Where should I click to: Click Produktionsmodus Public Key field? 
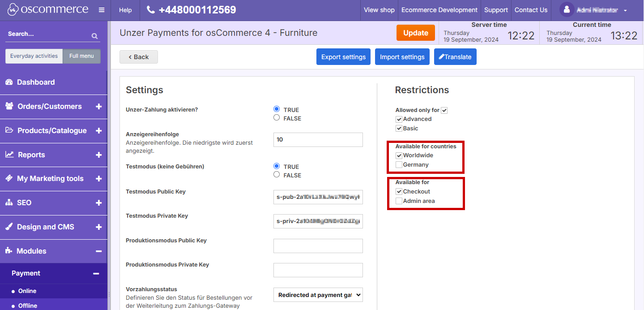pyautogui.click(x=318, y=246)
